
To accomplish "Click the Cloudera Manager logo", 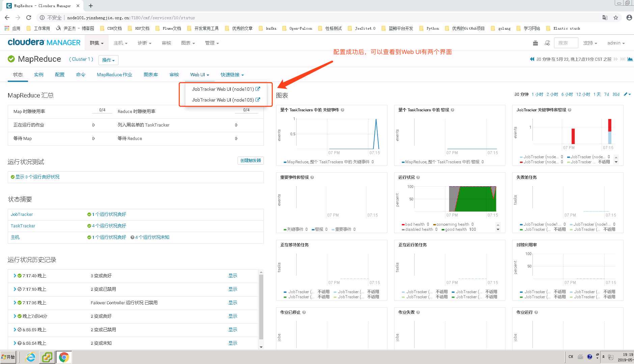I will tap(44, 43).
